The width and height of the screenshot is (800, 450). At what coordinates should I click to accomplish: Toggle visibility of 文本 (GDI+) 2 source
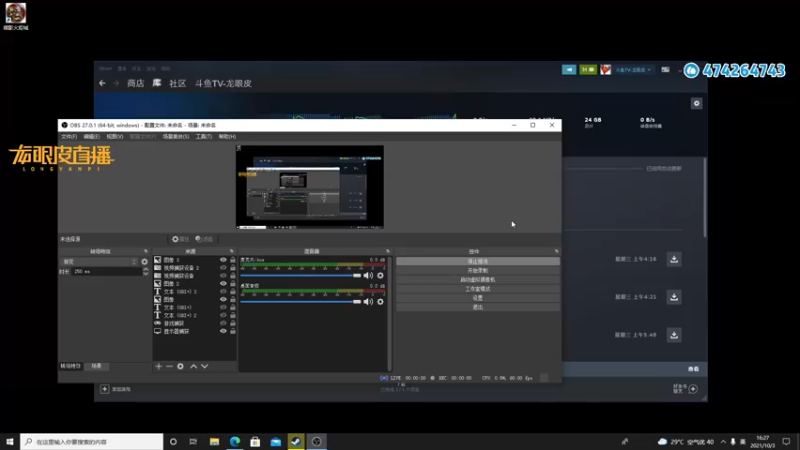pyautogui.click(x=223, y=315)
